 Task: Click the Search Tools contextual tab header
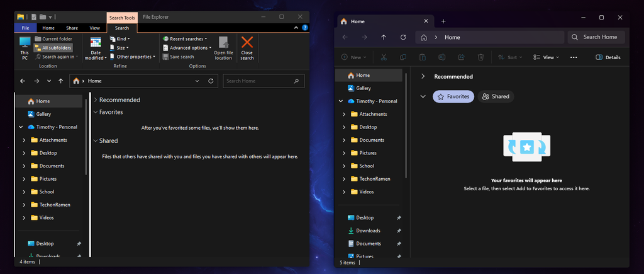click(122, 18)
